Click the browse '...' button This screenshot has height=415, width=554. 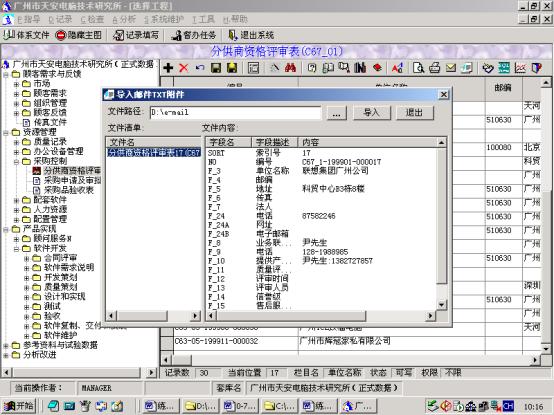click(336, 113)
